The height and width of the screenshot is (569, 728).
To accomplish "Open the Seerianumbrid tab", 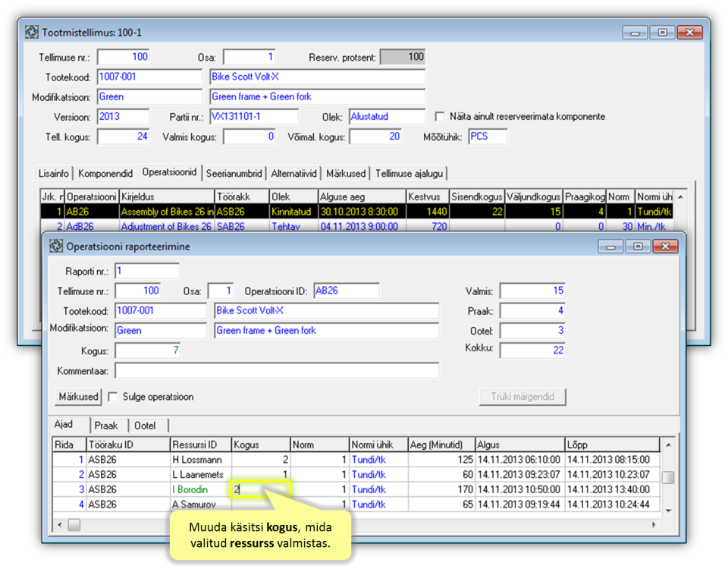I will click(234, 173).
